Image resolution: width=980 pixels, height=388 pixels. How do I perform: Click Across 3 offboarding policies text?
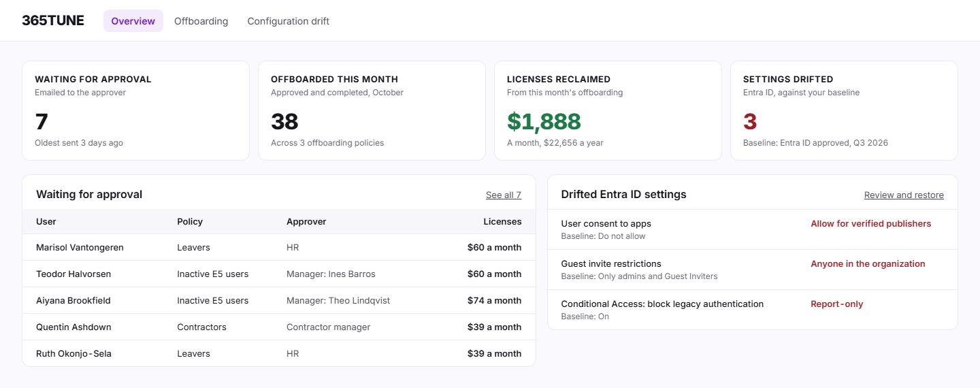tap(327, 143)
